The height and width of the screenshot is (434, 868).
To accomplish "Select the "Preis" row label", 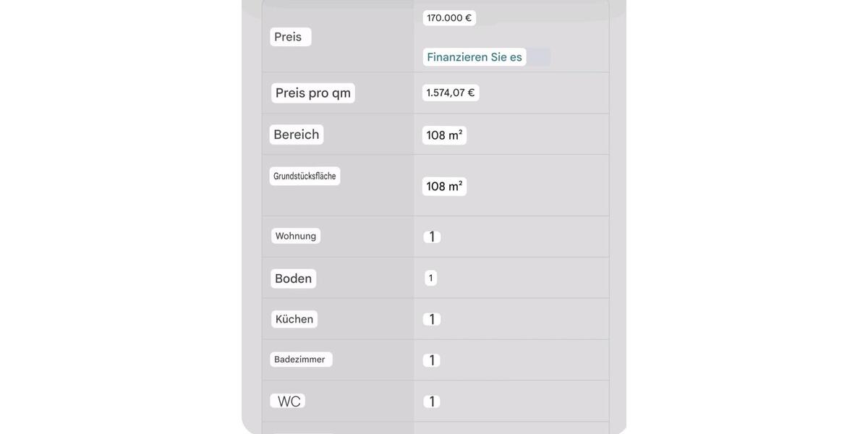I will point(290,37).
